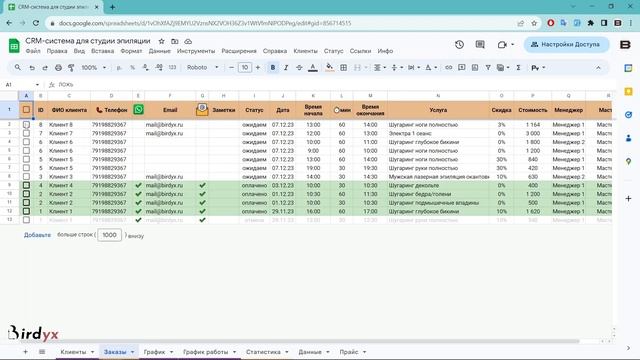Add a new sheet with plus button
The width and height of the screenshot is (640, 360).
coord(25,352)
